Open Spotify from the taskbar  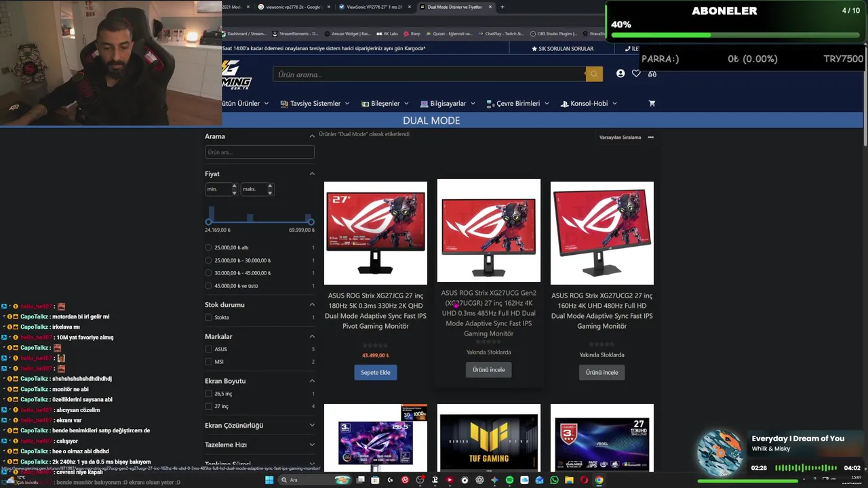pyautogui.click(x=509, y=480)
